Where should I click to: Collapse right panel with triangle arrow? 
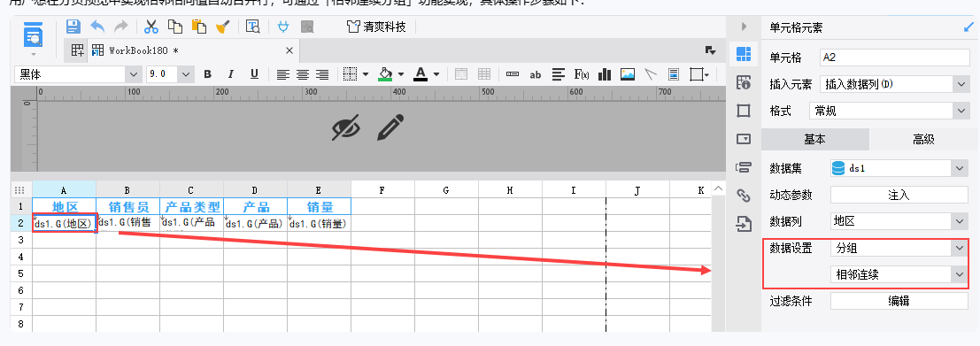coord(744,27)
